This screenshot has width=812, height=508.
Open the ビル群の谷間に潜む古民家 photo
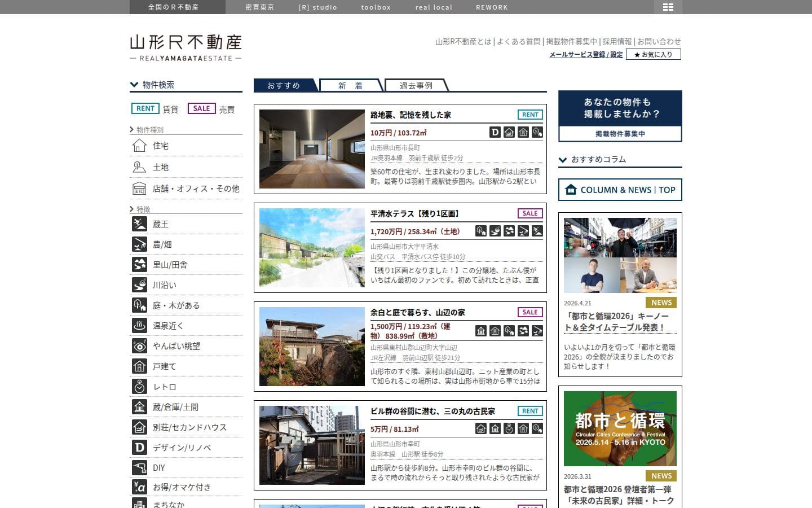[312, 445]
